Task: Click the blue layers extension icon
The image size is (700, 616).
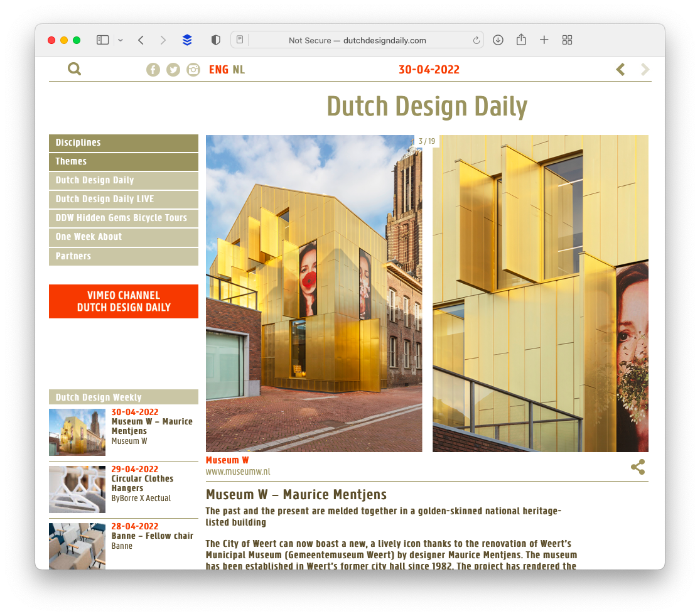Action: click(x=187, y=40)
